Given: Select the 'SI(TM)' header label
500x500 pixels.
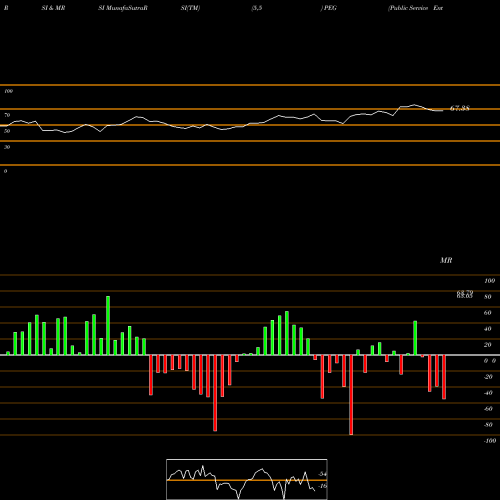Looking at the screenshot, I should point(190,8).
